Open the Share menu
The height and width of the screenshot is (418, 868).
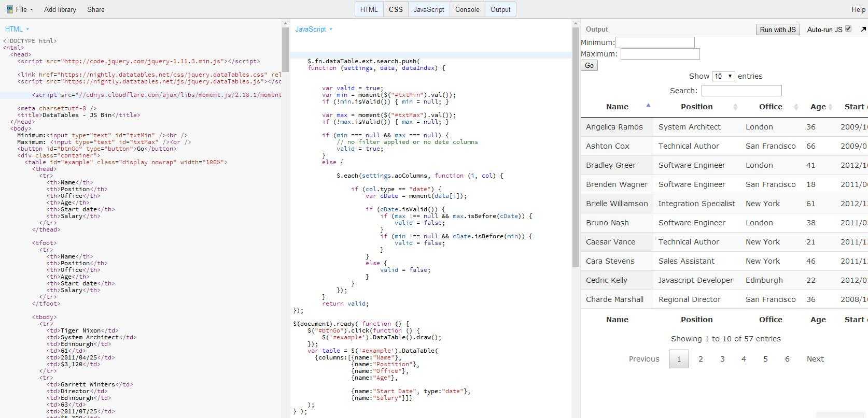[96, 9]
